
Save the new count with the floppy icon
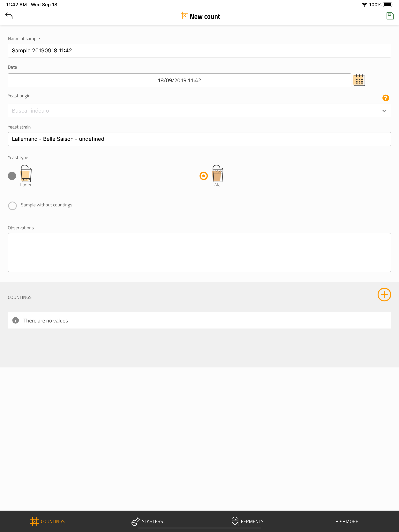[390, 16]
